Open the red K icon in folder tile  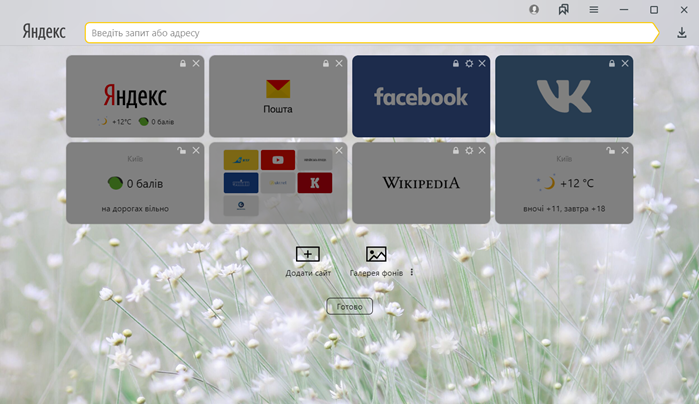tap(315, 183)
